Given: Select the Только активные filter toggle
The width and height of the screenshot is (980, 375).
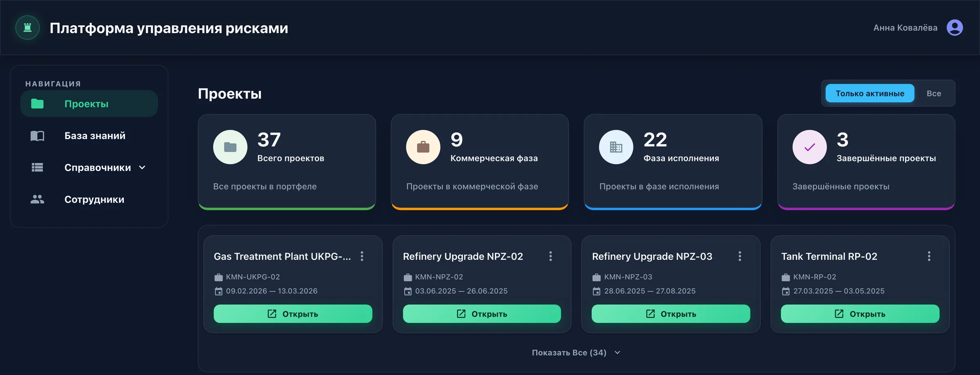Looking at the screenshot, I should point(870,93).
